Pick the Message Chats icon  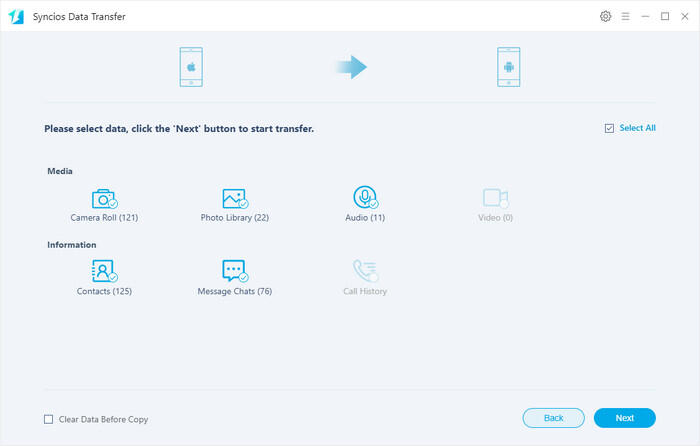tap(234, 271)
